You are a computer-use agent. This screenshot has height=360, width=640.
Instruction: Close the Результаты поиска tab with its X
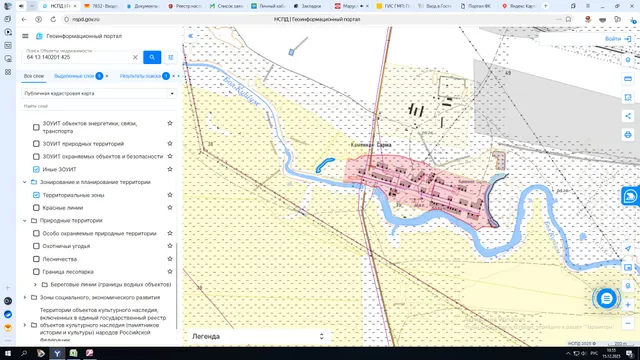tap(173, 76)
